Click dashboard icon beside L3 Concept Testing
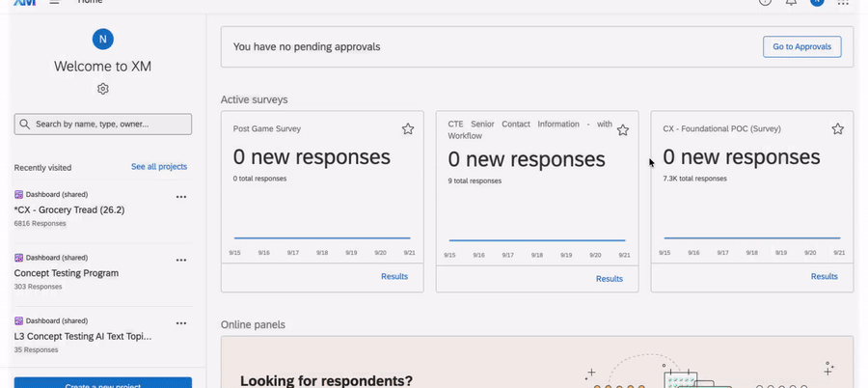 (x=19, y=321)
